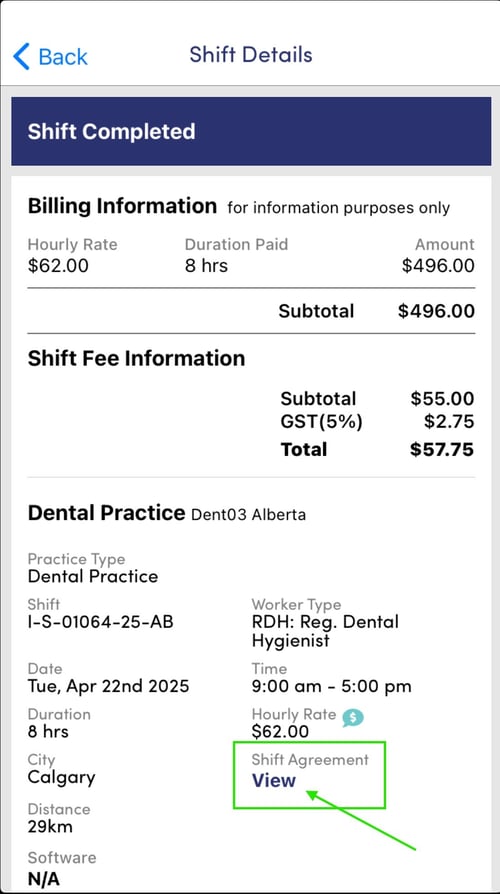Tap the Back chevron arrow icon

21,56
